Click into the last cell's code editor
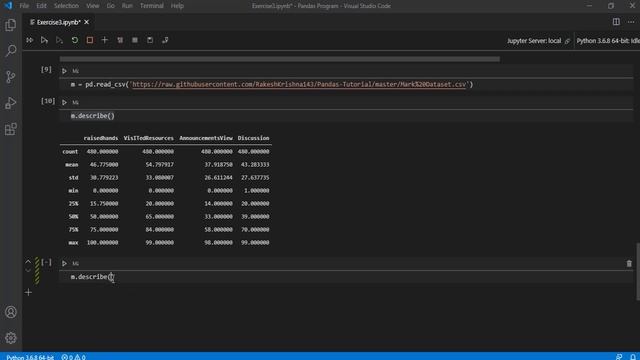 [347, 277]
